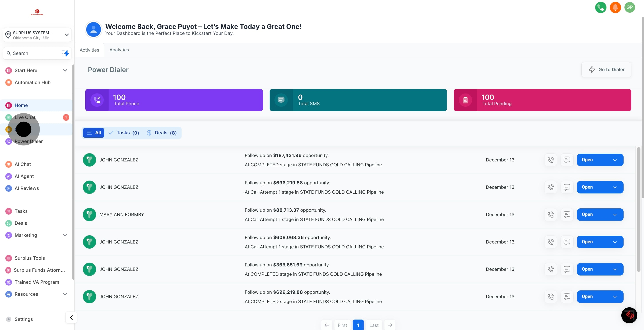Open the orange notifications bell

tap(615, 7)
